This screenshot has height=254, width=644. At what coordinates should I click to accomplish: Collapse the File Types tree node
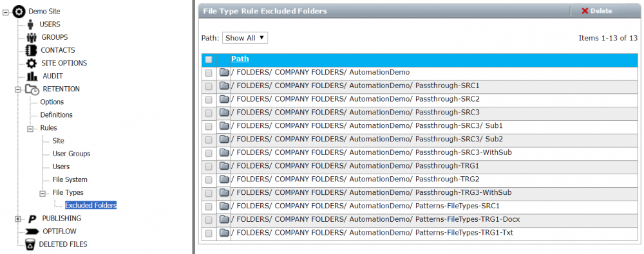43,194
